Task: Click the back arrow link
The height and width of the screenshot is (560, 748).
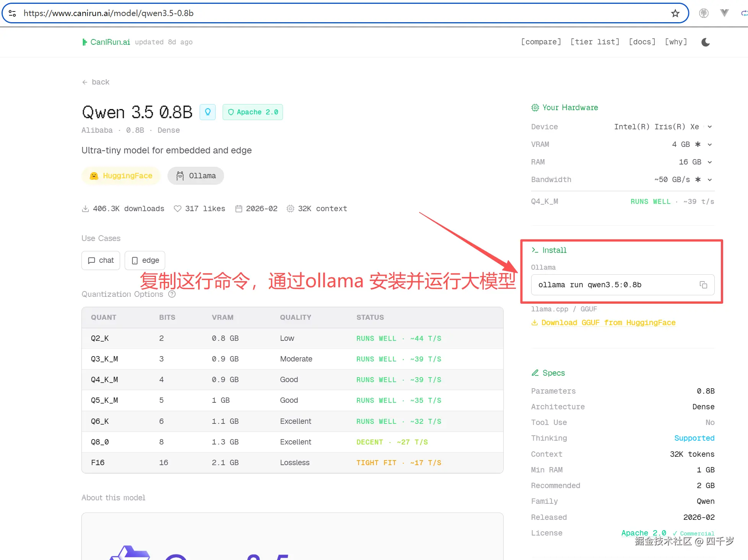Action: point(96,82)
